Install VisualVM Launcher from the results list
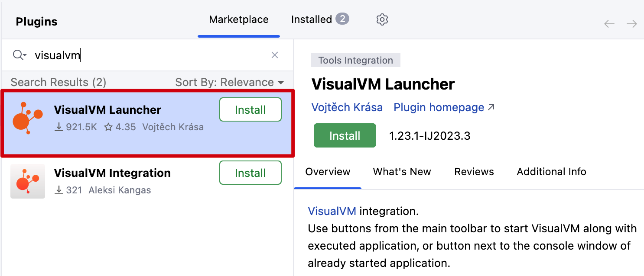The image size is (644, 276). tap(250, 110)
